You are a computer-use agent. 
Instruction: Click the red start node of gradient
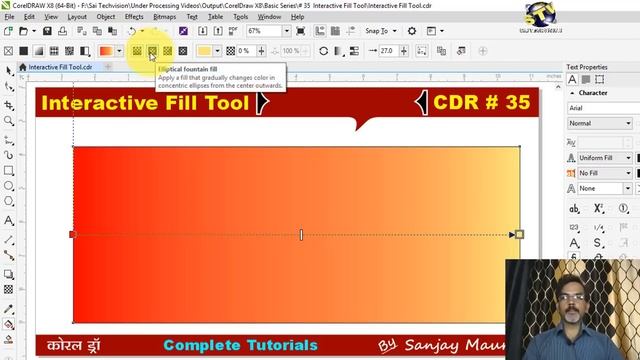[x=73, y=234]
